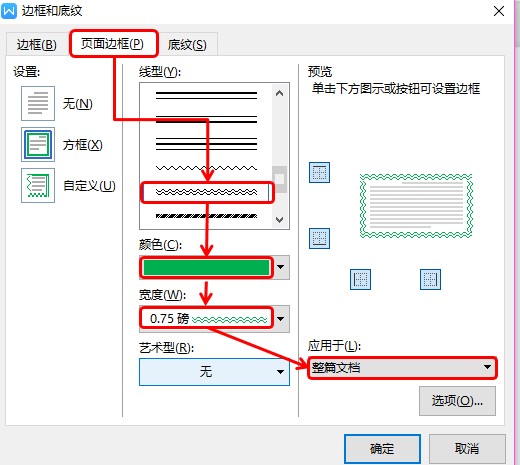Viewport: 520px width, 465px height.
Task: Click the line style list up arrow
Action: (x=280, y=93)
